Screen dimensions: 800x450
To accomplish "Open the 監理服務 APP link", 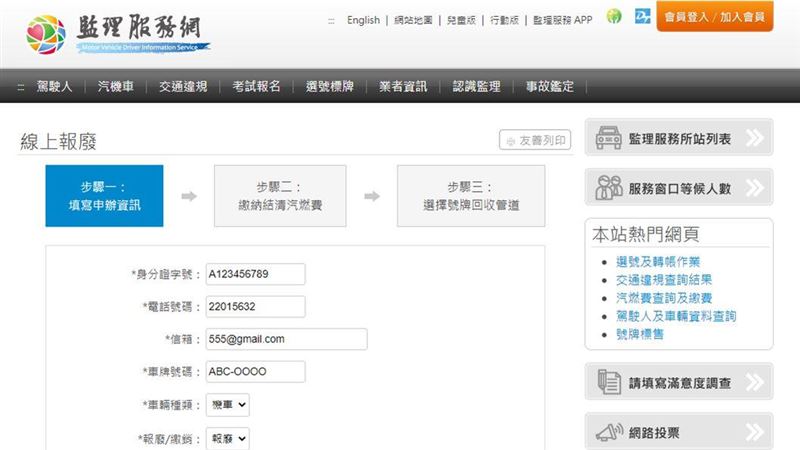I will tap(563, 20).
